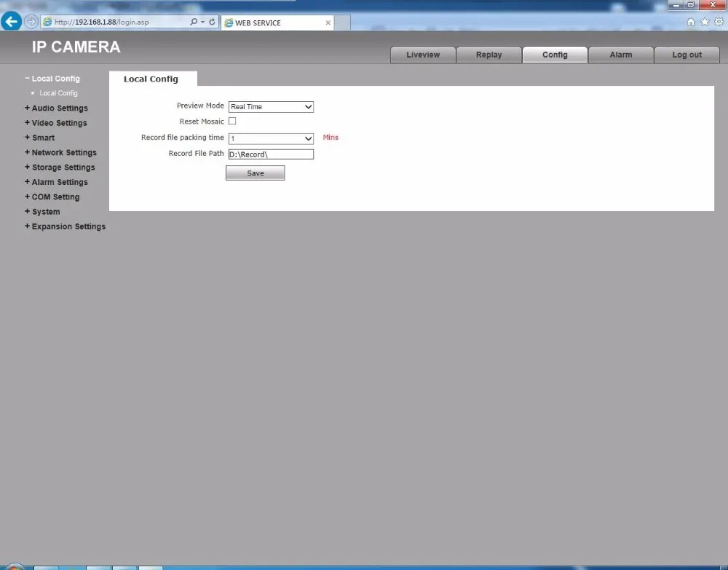Toggle the Reset Mosaic checkbox
The width and height of the screenshot is (728, 570).
click(232, 121)
